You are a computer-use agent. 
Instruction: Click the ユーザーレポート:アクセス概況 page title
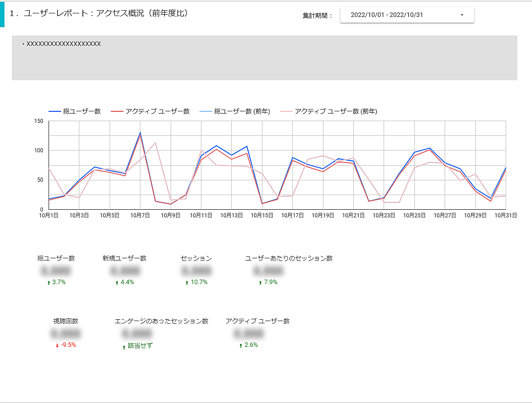coord(99,14)
